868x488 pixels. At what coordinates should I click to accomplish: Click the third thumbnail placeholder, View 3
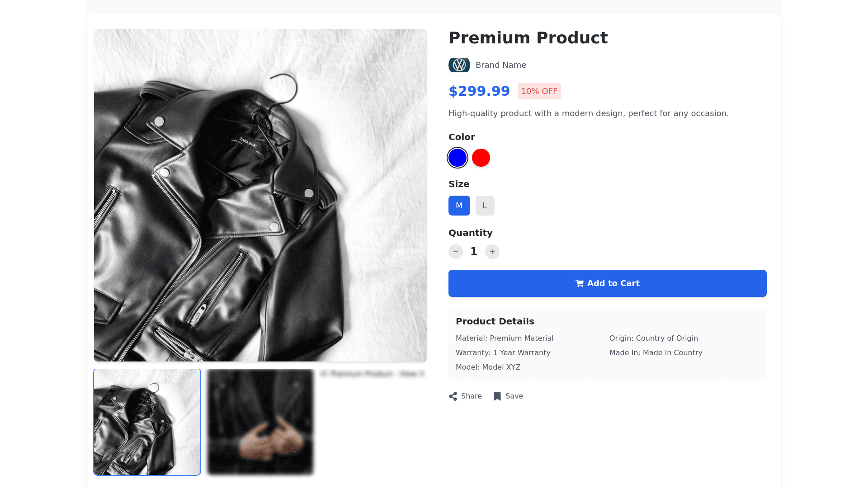click(x=373, y=374)
